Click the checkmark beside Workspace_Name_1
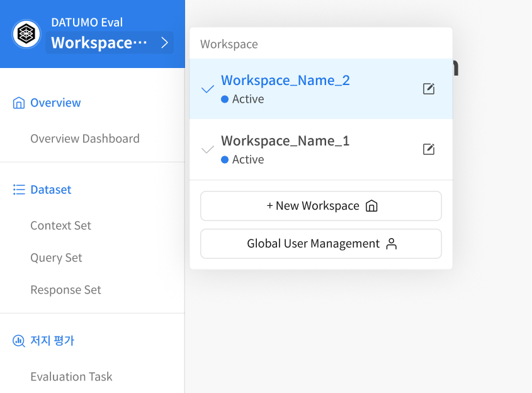532x393 pixels. click(207, 149)
